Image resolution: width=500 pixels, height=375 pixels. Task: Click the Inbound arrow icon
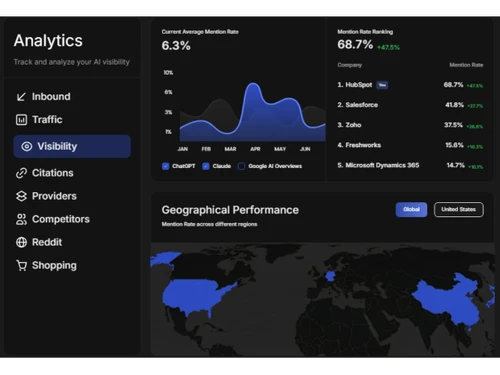point(21,97)
